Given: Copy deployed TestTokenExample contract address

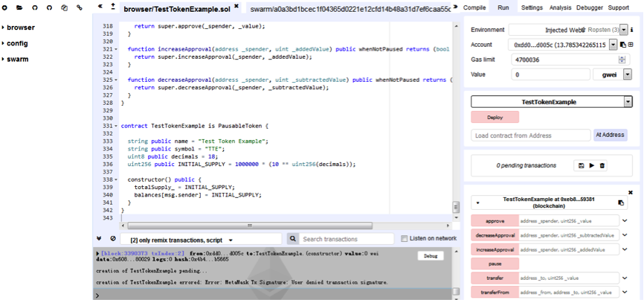Looking at the screenshot, I should 621,202.
